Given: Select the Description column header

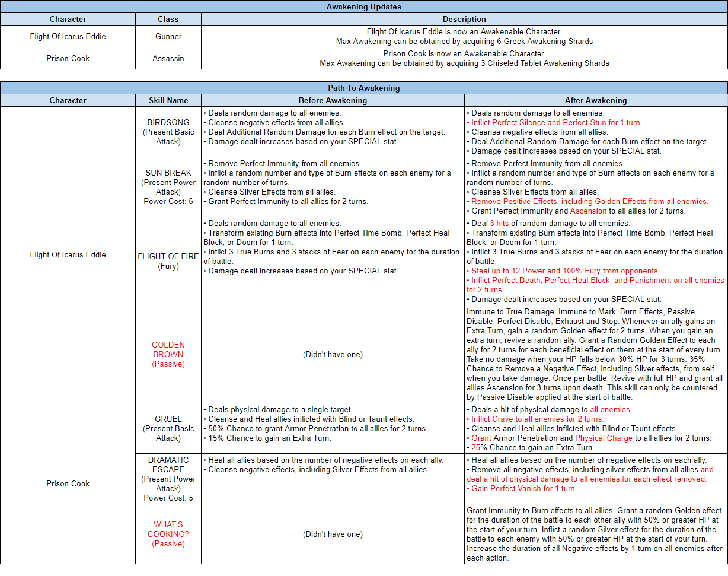Looking at the screenshot, I should click(x=464, y=19).
